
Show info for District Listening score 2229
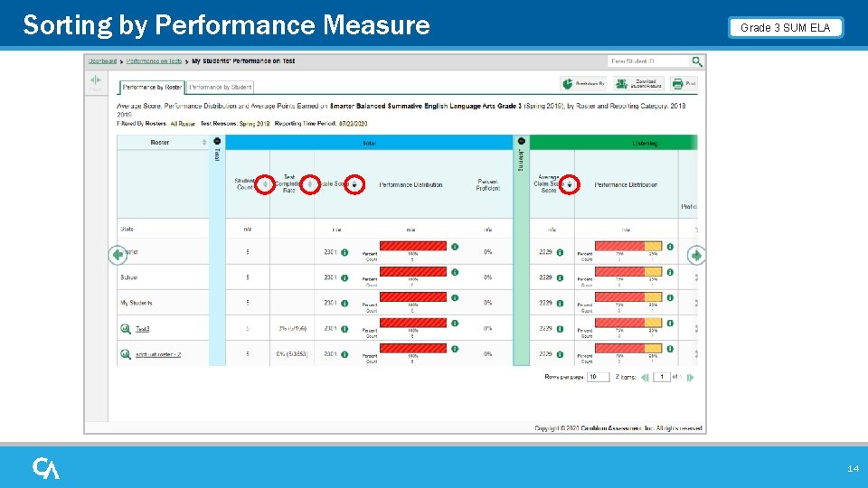[x=561, y=252]
